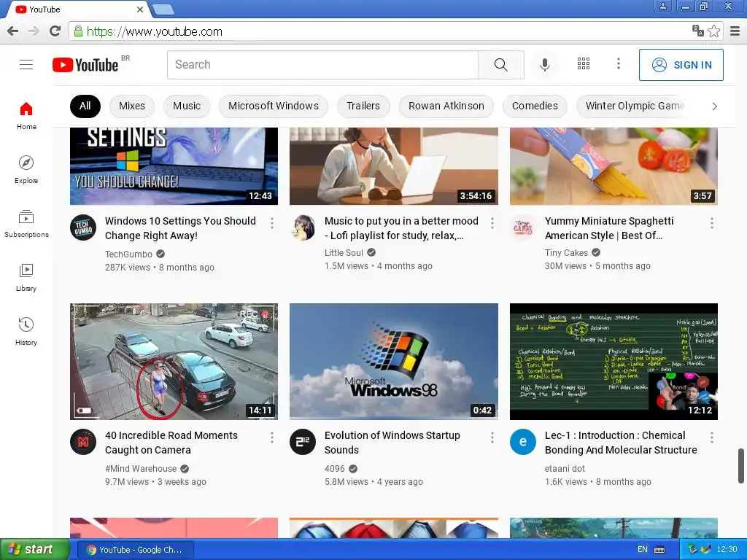The width and height of the screenshot is (747, 560).
Task: Click the page vertical scrollbar thumb
Action: tap(741, 465)
